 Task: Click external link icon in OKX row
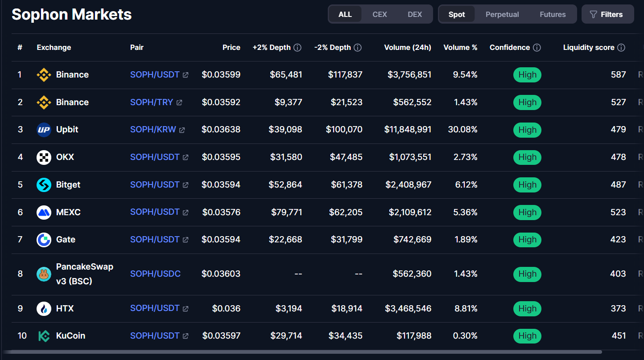pos(186,157)
